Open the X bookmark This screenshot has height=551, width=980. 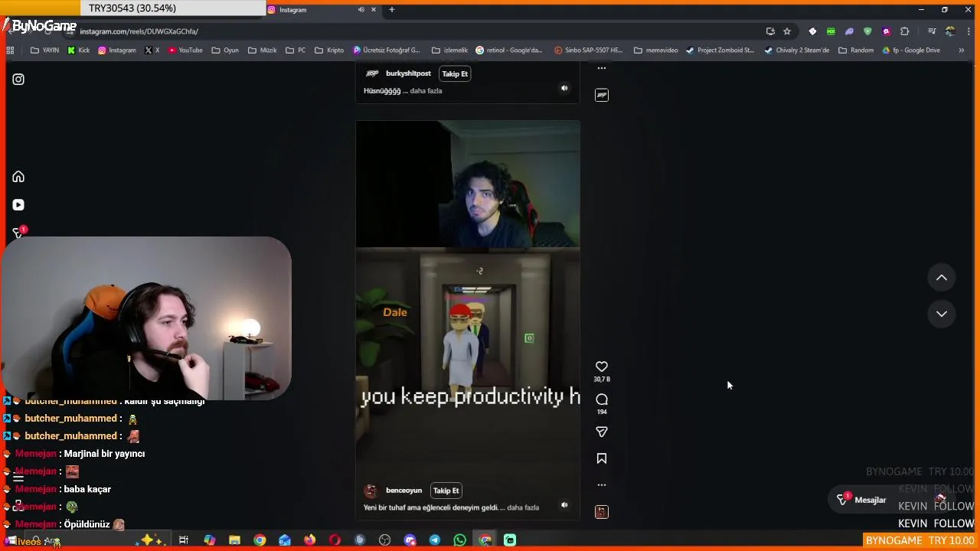(152, 51)
